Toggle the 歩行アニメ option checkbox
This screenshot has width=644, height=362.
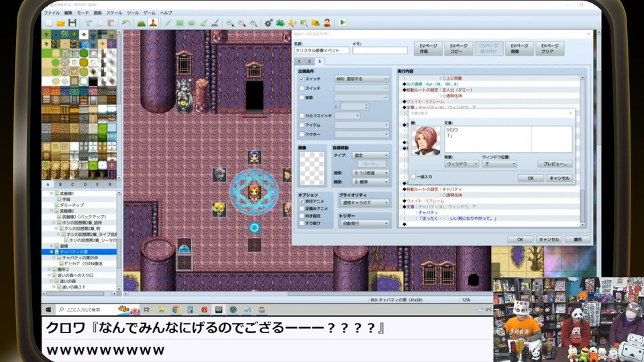coord(301,202)
